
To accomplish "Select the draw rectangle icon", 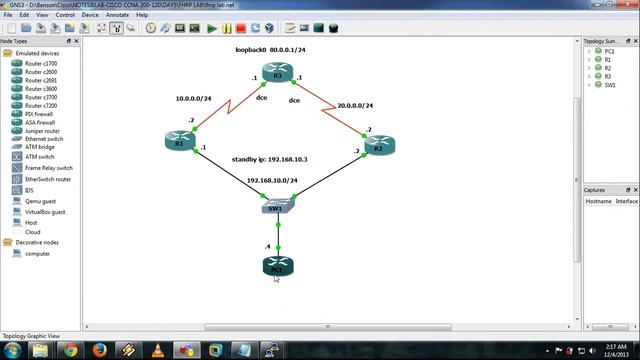I will tap(319, 28).
